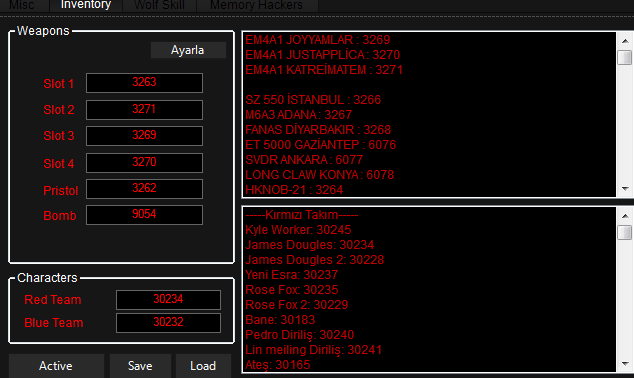The image size is (634, 378).
Task: Focus the Slot 2 input field
Action: [x=144, y=110]
